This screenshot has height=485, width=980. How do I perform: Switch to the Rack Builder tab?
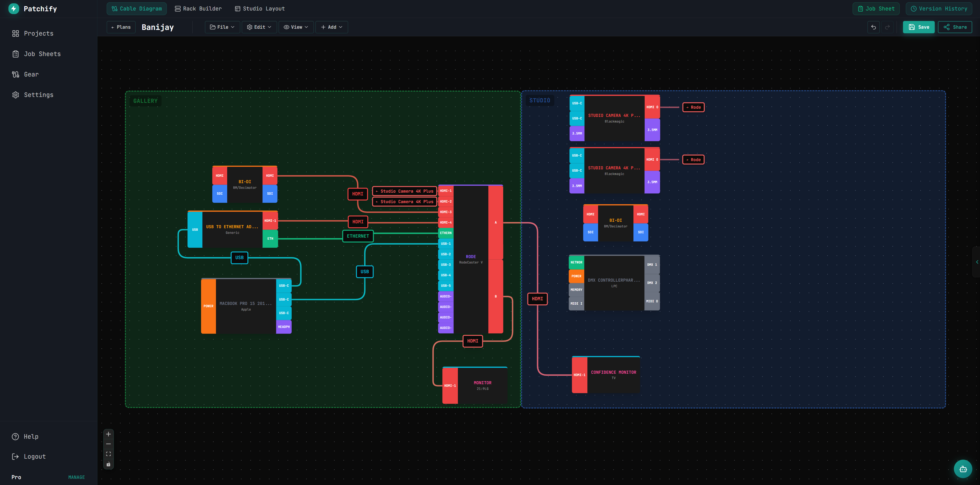(198, 8)
